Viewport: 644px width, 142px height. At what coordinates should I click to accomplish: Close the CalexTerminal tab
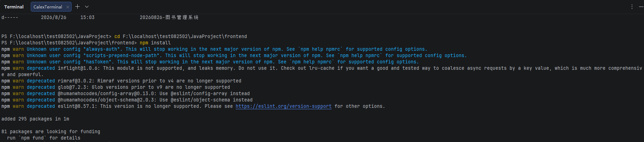[x=68, y=7]
